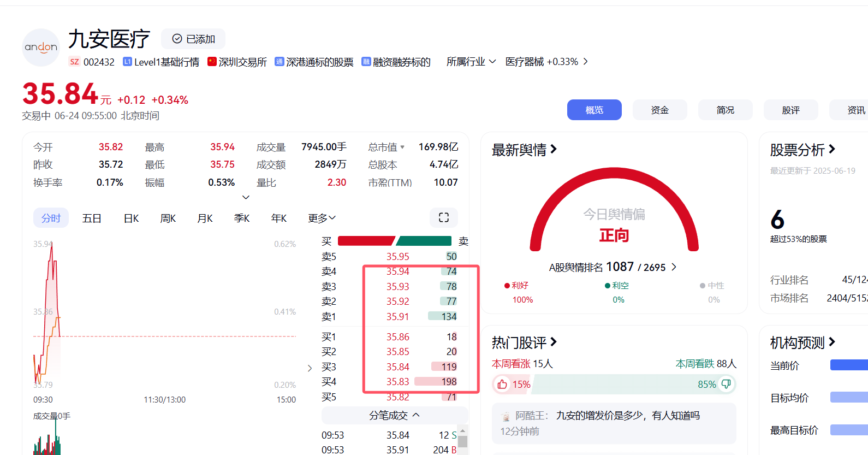Click the 机构预测 chevron arrow icon
Screen dimensions: 868x455
832,341
